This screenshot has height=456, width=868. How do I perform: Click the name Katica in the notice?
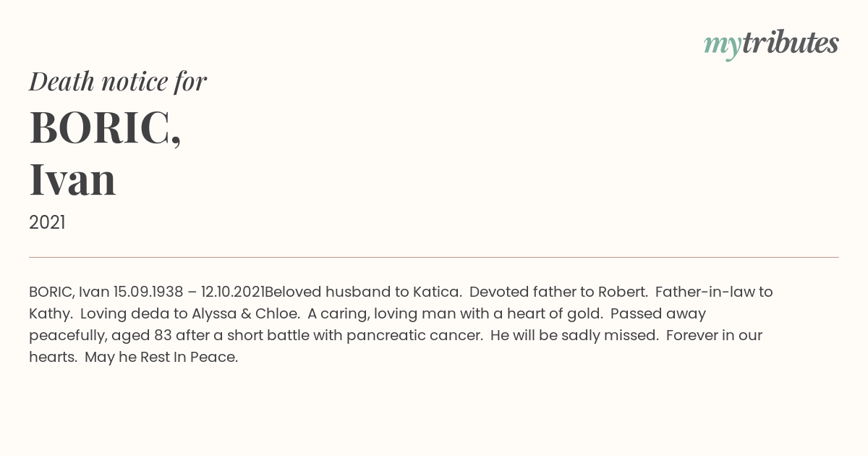tap(437, 292)
